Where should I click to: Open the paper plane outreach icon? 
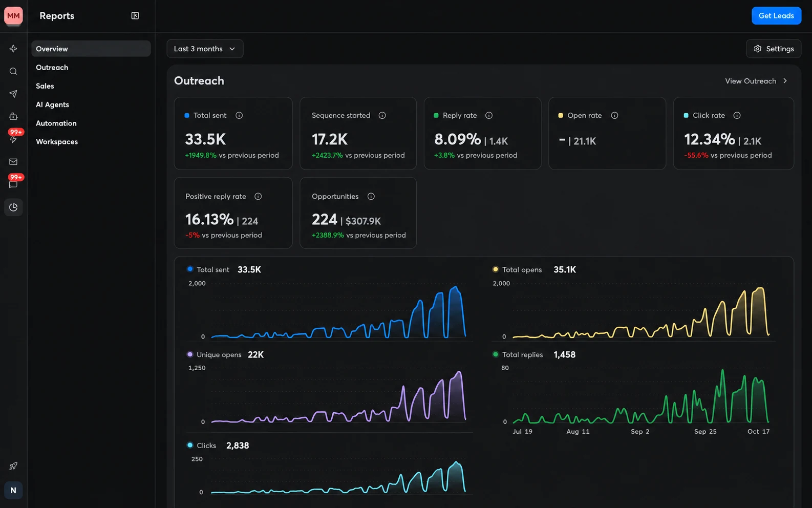point(13,94)
